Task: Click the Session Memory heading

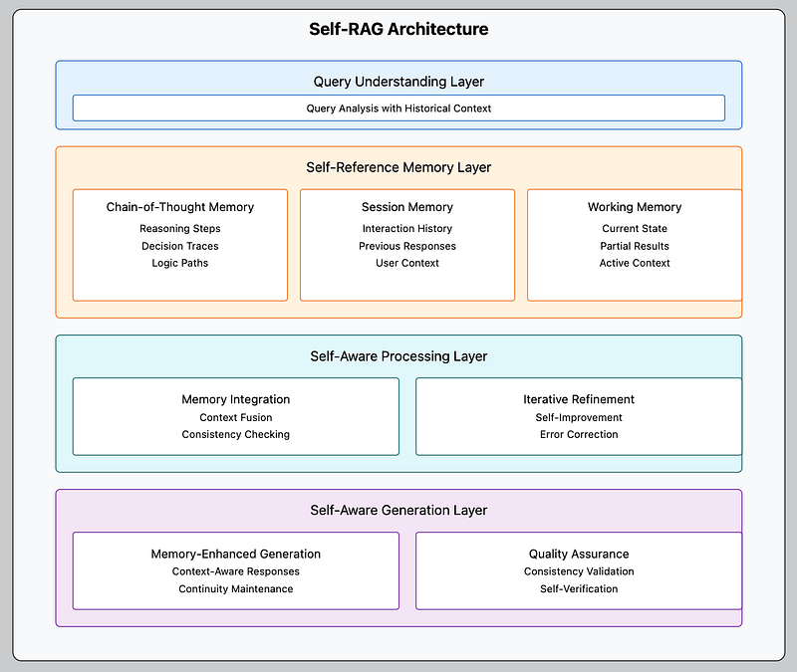Action: click(407, 207)
